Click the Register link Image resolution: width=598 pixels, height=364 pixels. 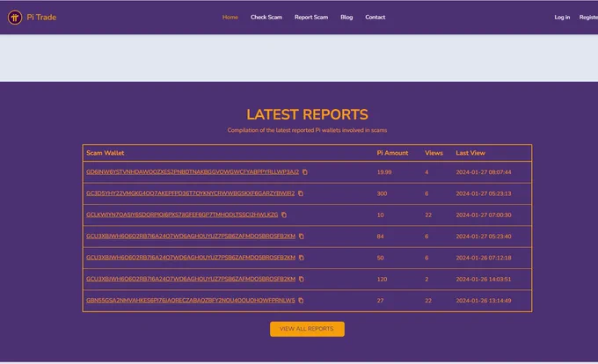pos(588,18)
